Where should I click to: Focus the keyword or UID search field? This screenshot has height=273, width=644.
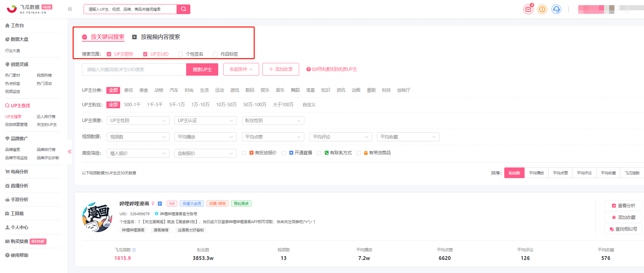tap(134, 69)
